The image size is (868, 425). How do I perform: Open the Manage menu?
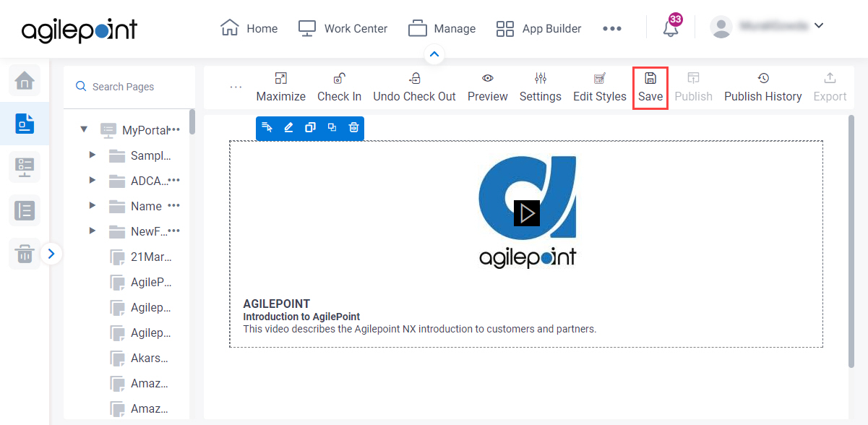pos(442,28)
